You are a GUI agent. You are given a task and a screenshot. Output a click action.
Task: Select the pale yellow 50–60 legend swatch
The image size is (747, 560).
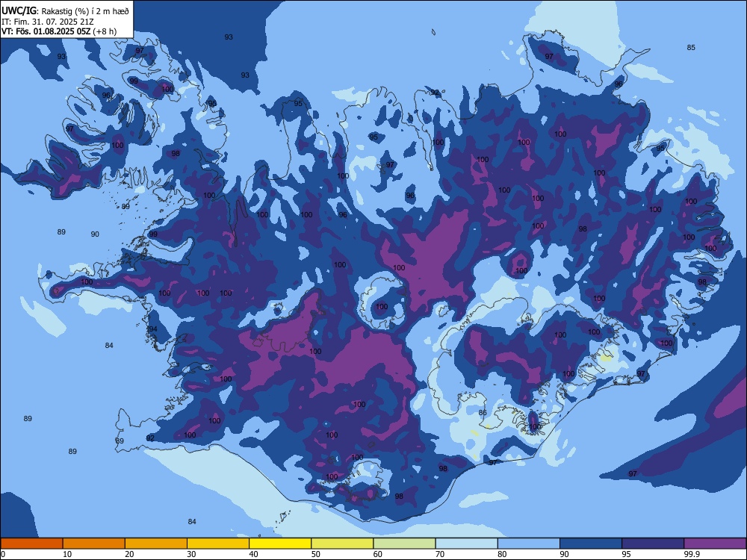[x=342, y=544]
